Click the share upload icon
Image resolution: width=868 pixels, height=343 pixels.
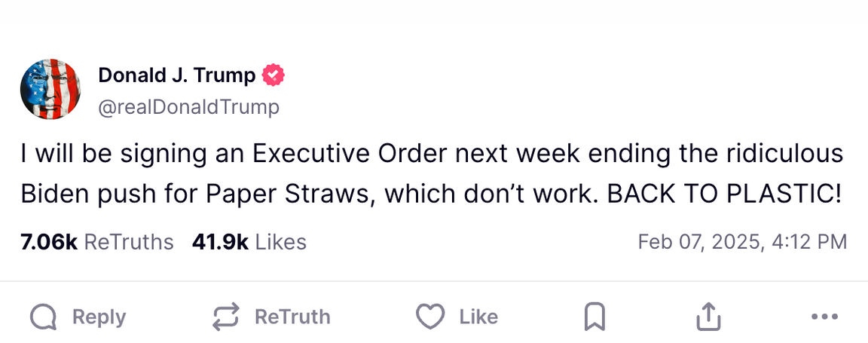coord(708,317)
